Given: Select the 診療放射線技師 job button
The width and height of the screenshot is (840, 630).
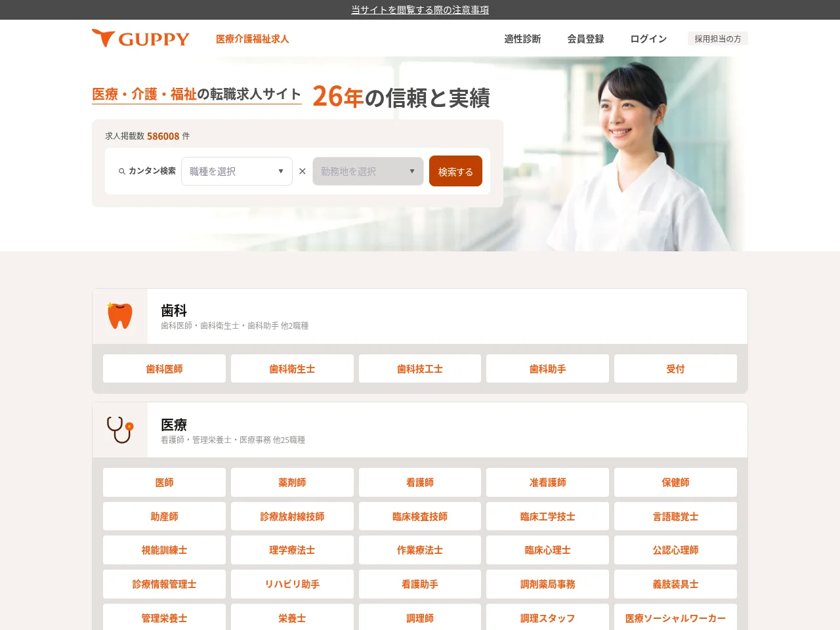Looking at the screenshot, I should click(x=292, y=516).
